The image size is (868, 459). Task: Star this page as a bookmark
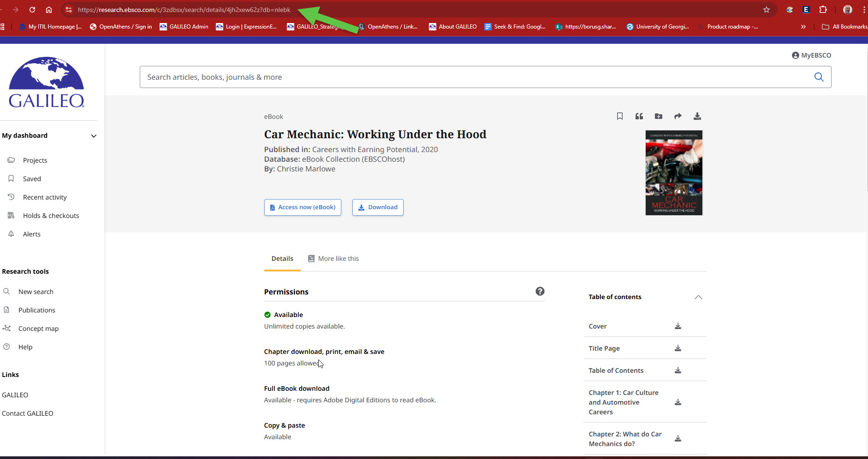pos(767,10)
